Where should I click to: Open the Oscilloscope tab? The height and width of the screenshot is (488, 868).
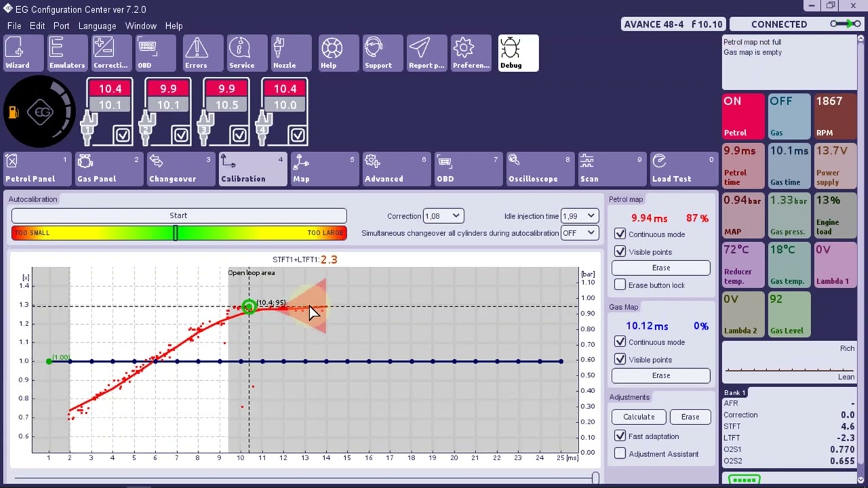click(540, 169)
